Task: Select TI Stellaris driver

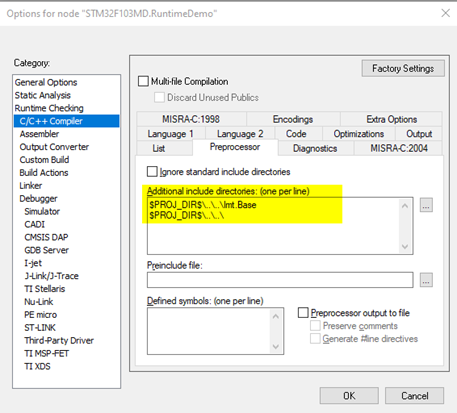Action: click(45, 289)
